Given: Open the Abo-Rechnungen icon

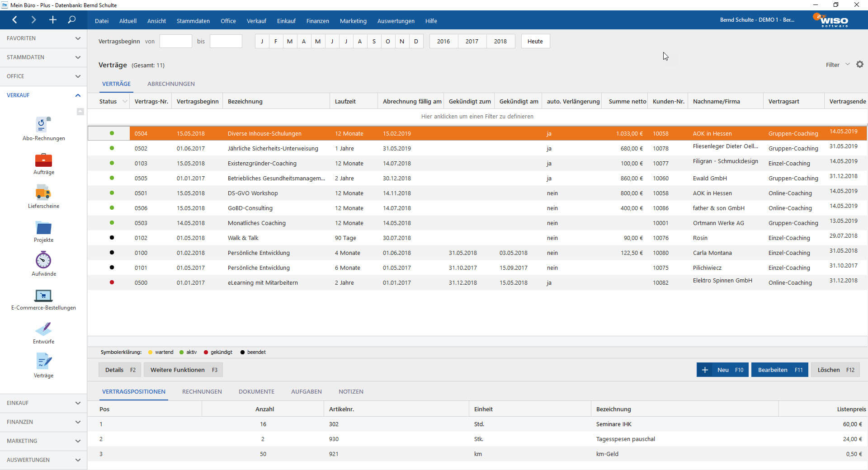Looking at the screenshot, I should 43,124.
